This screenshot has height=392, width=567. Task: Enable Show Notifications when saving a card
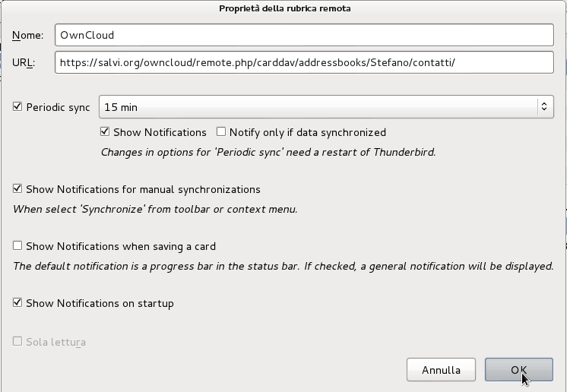coord(18,246)
